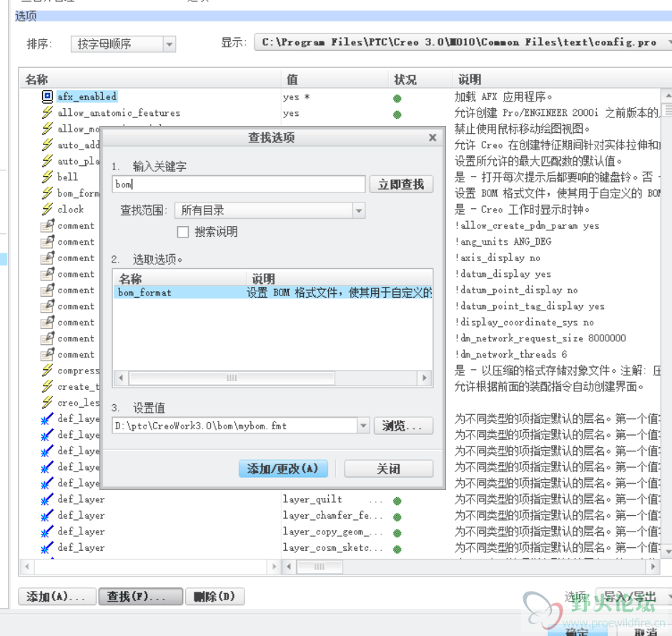Click lightning icon beside allow_anatomic_features
Viewport: 672px width, 636px height.
coord(47,113)
